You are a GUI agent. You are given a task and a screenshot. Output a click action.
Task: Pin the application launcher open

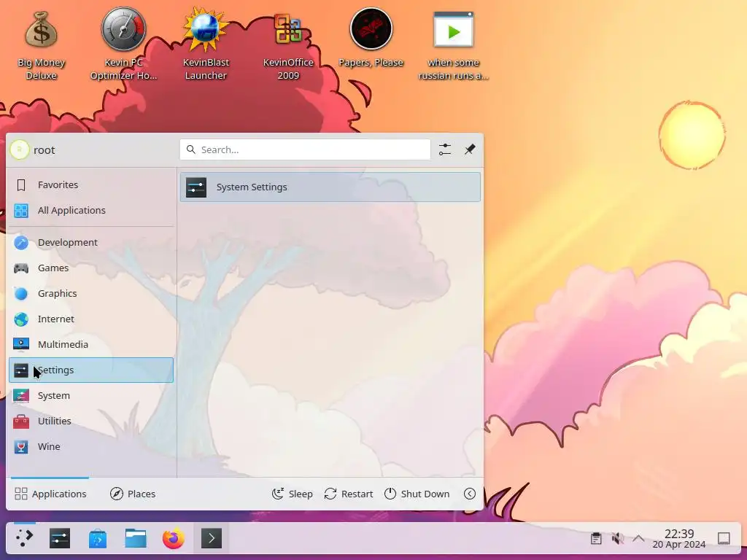pos(470,149)
